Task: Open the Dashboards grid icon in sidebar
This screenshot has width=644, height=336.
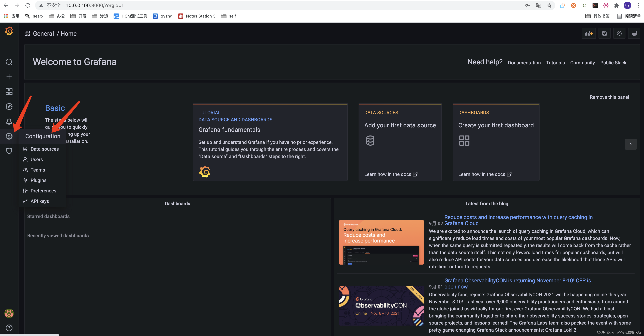Action: pyautogui.click(x=9, y=91)
